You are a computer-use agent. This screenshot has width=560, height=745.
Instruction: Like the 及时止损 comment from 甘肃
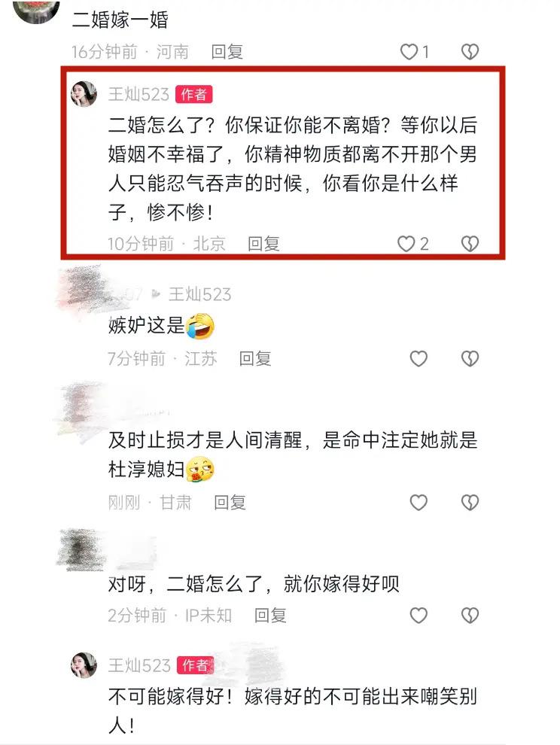418,503
